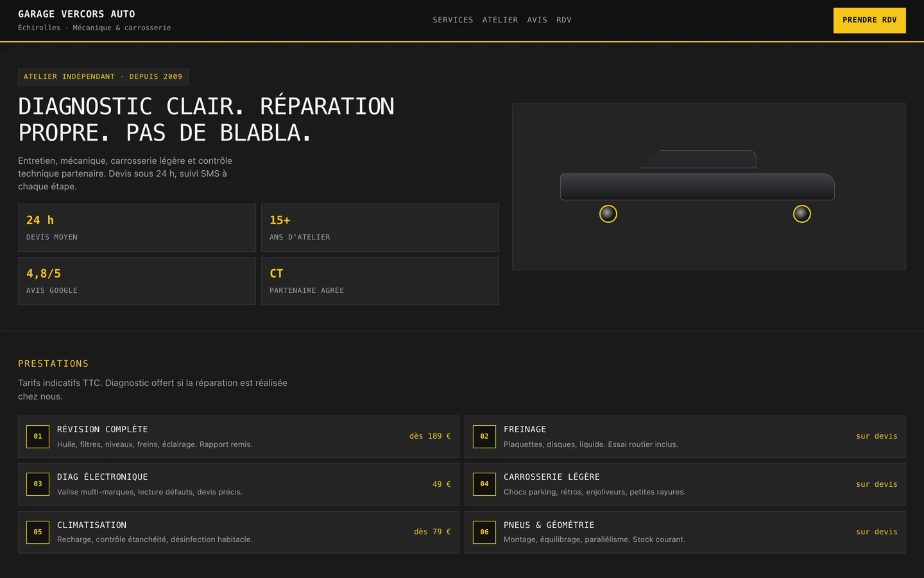Click the 'Entretien, mécanique, carrosserie légère' hero paragraph
Image resolution: width=924 pixels, height=578 pixels.
[125, 173]
